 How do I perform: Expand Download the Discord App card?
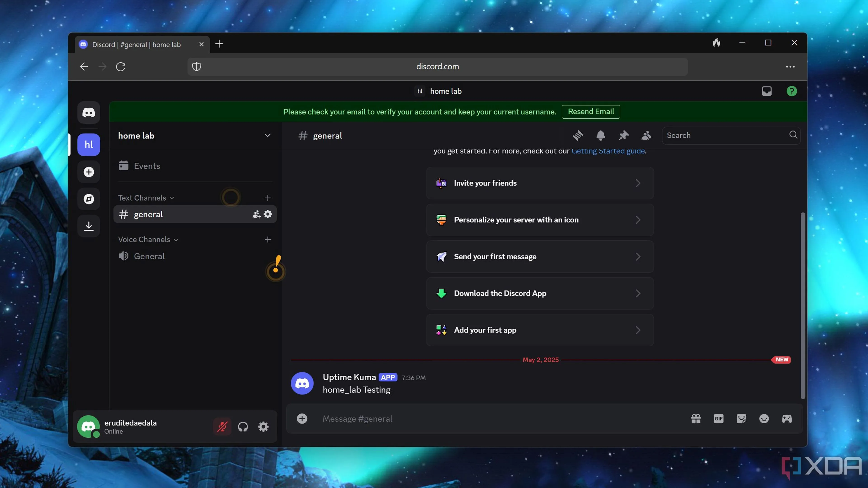[x=540, y=293]
